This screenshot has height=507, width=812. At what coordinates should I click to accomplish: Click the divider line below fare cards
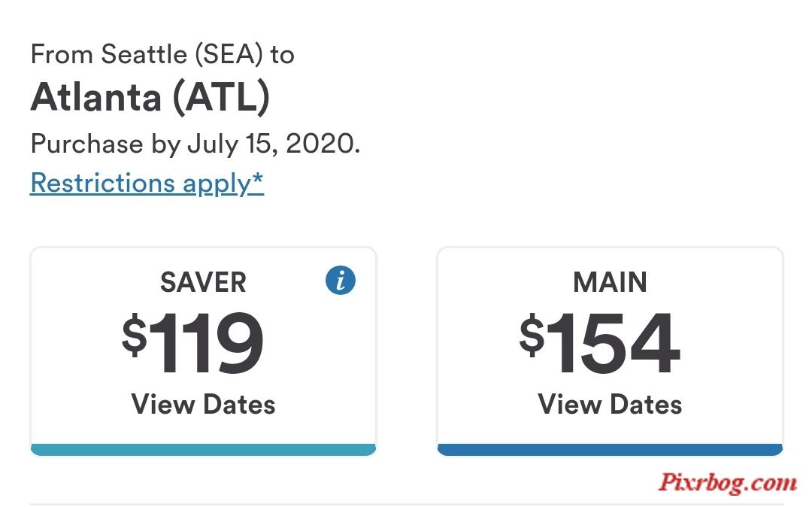406,503
